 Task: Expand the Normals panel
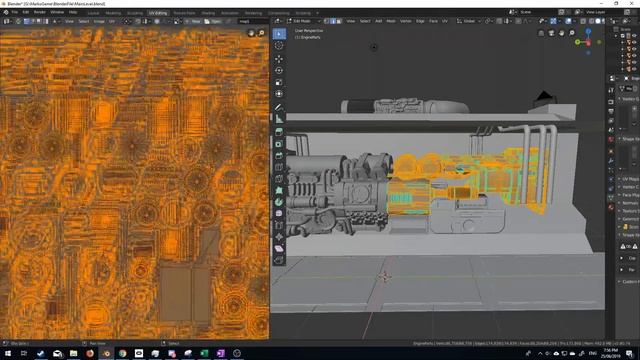(629, 203)
